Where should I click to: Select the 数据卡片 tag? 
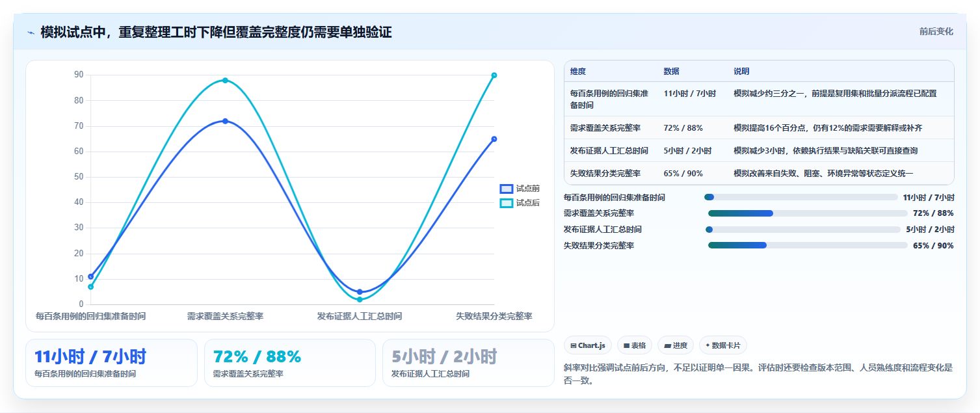click(x=722, y=345)
